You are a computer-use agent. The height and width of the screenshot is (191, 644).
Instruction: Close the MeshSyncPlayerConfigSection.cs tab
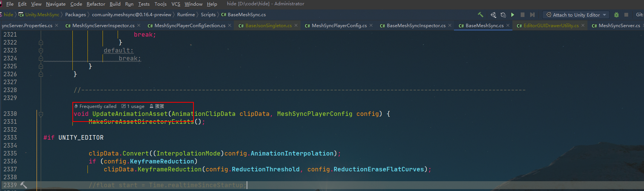[x=230, y=25]
